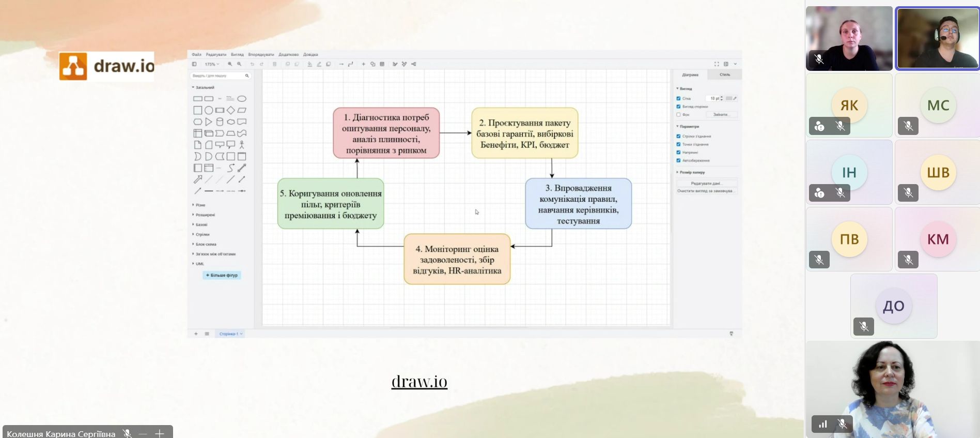Screen dimensions: 980x438
Task: Expand the Стрілки shape category
Action: [x=201, y=234]
